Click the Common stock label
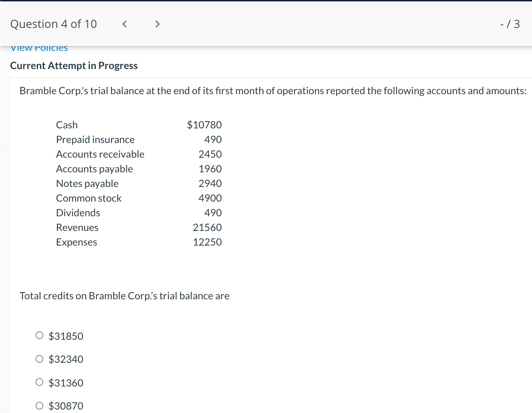The width and height of the screenshot is (532, 413). [x=89, y=198]
